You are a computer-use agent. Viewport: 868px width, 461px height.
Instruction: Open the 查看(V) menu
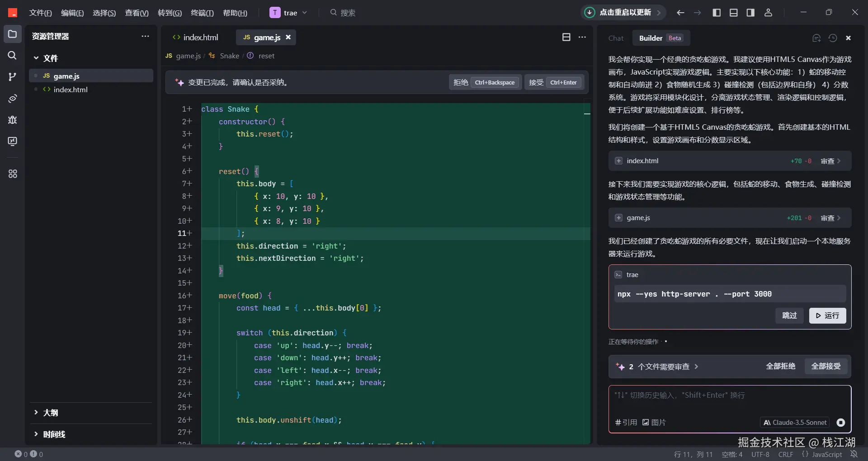(x=137, y=13)
